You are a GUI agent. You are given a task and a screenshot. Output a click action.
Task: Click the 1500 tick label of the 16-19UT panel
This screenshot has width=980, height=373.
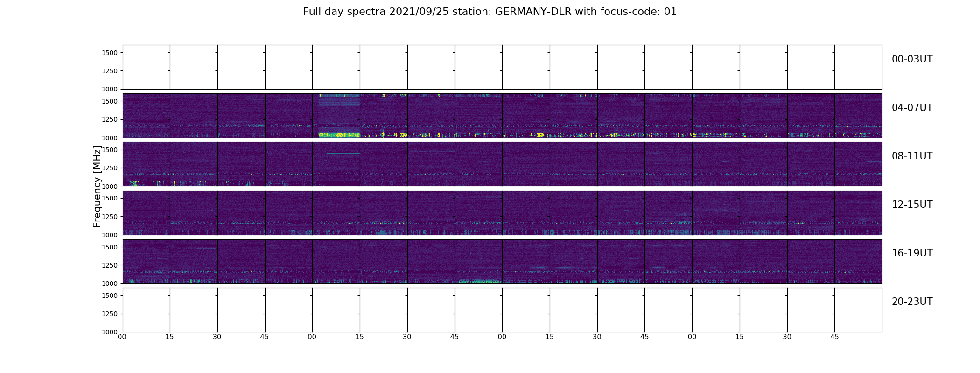coord(110,247)
